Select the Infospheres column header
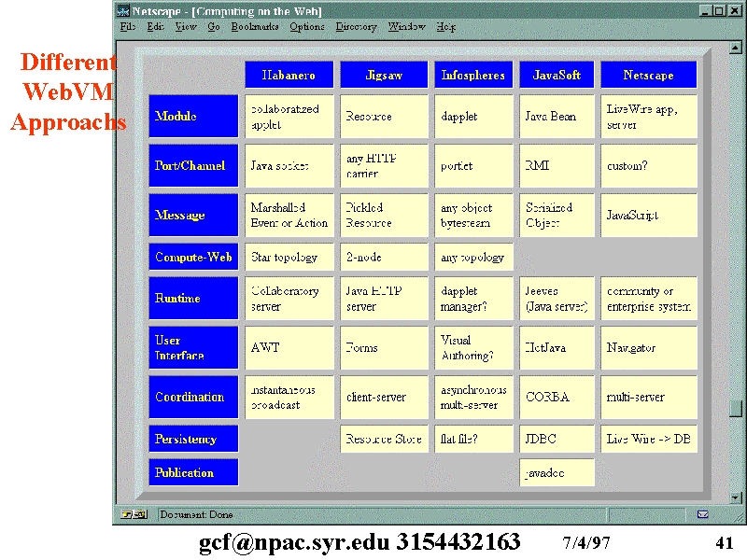This screenshot has height=560, width=747. click(473, 75)
